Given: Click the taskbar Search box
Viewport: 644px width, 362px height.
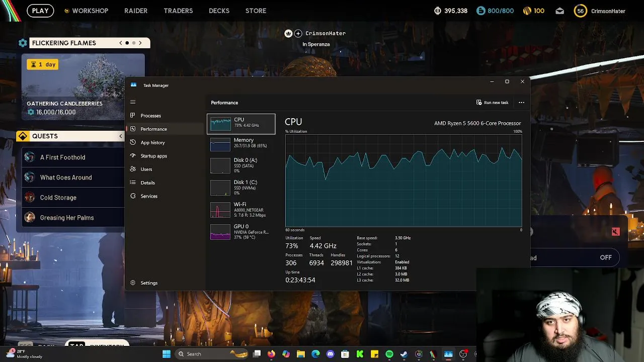Looking at the screenshot, I should coord(212,354).
